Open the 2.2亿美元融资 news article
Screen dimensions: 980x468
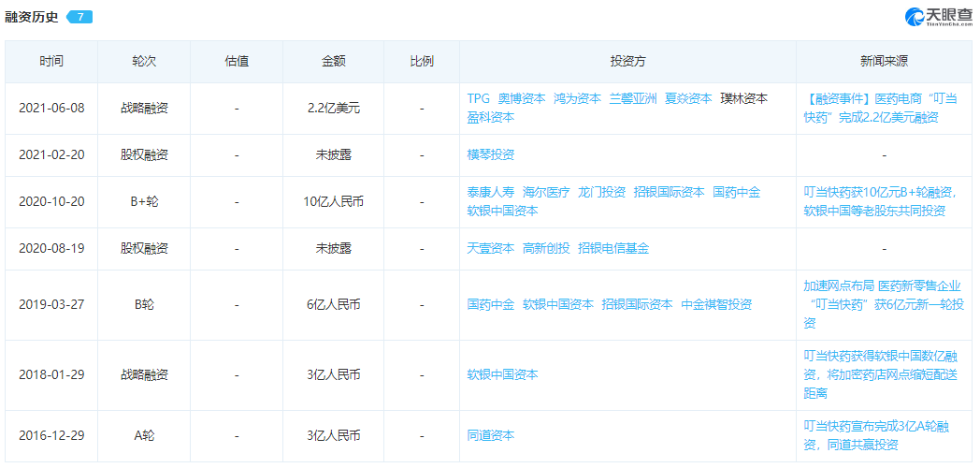point(882,108)
